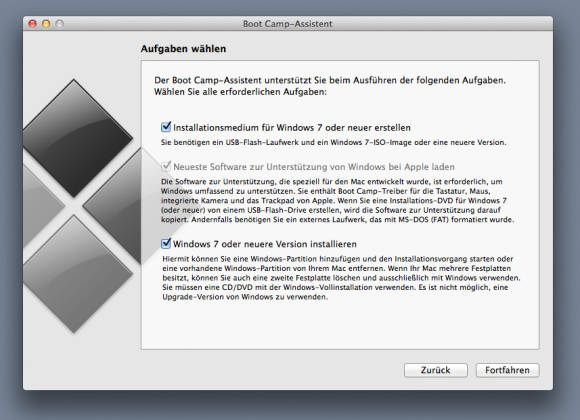The height and width of the screenshot is (420, 580).
Task: Click the Installationsmedium für Windows 7 label
Action: pos(292,128)
